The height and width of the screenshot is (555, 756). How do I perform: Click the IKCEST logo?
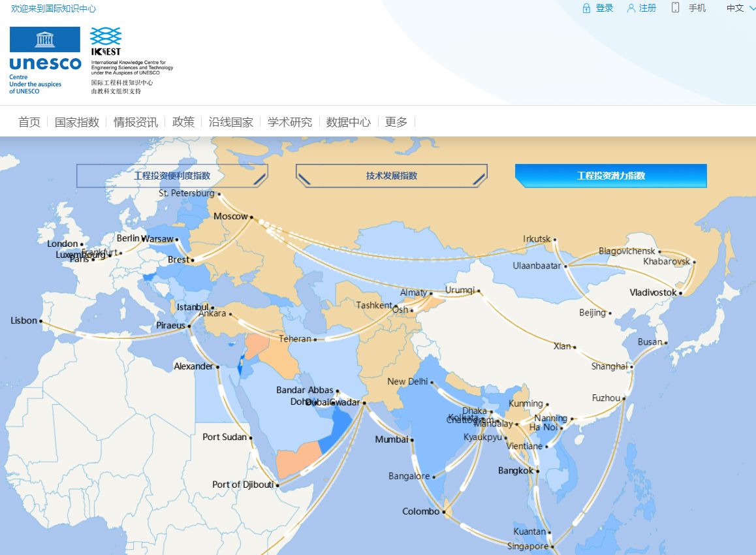pos(106,41)
